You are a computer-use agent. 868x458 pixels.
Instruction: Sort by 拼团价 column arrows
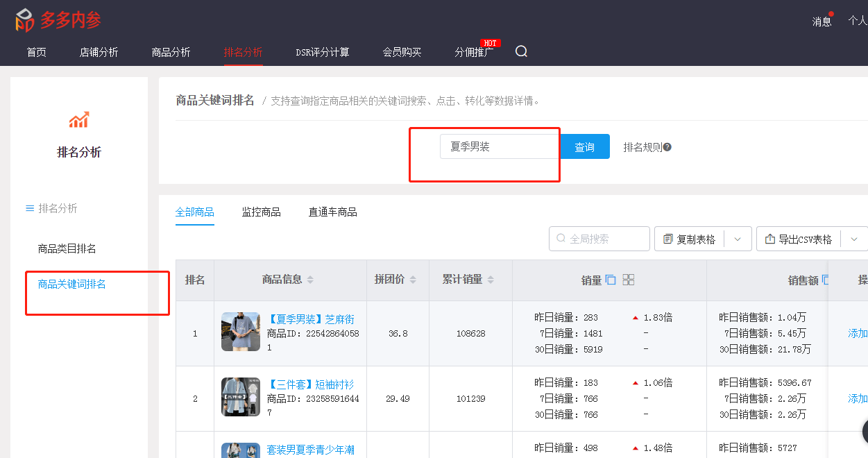tap(413, 280)
